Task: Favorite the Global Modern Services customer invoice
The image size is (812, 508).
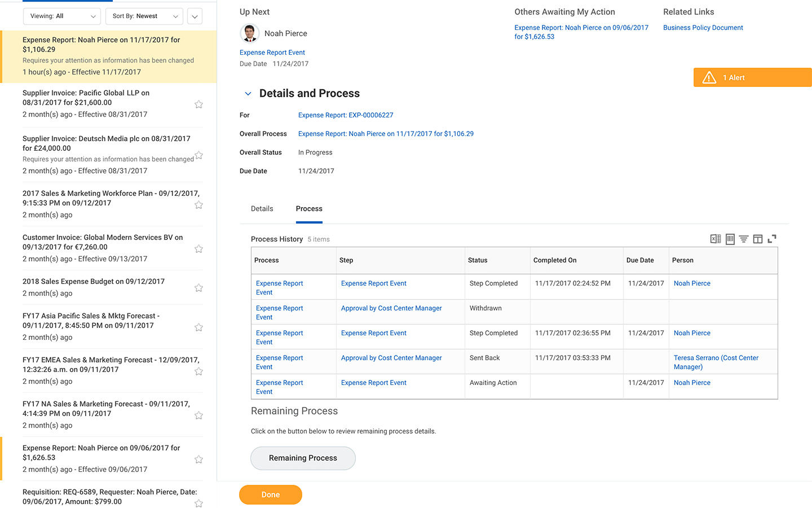Action: coord(198,249)
